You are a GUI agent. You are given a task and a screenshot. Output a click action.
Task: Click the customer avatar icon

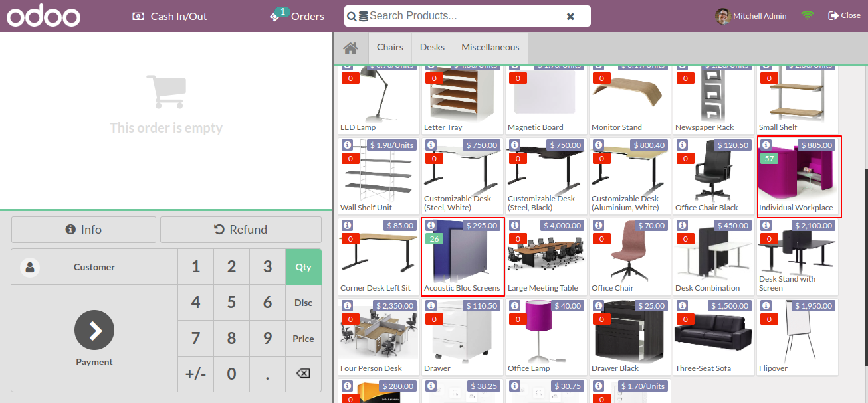(29, 267)
